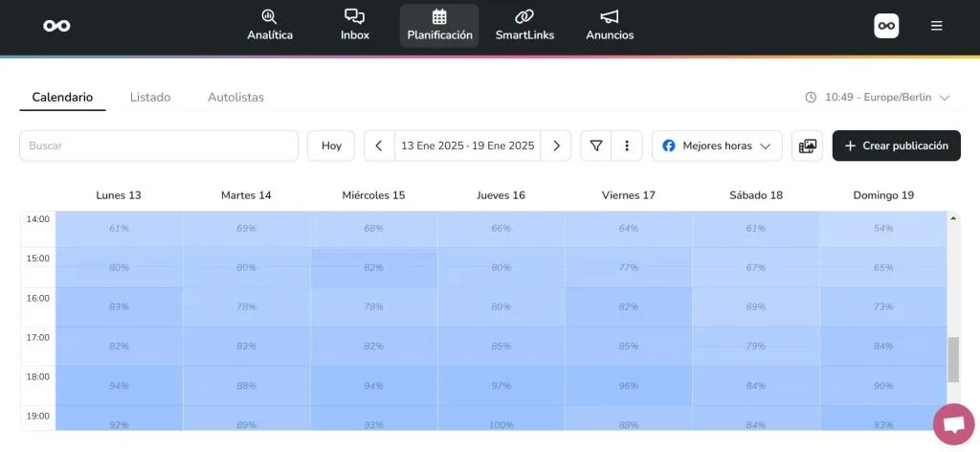This screenshot has width=980, height=452.
Task: Expand the Mejores horas dropdown
Action: click(x=717, y=146)
